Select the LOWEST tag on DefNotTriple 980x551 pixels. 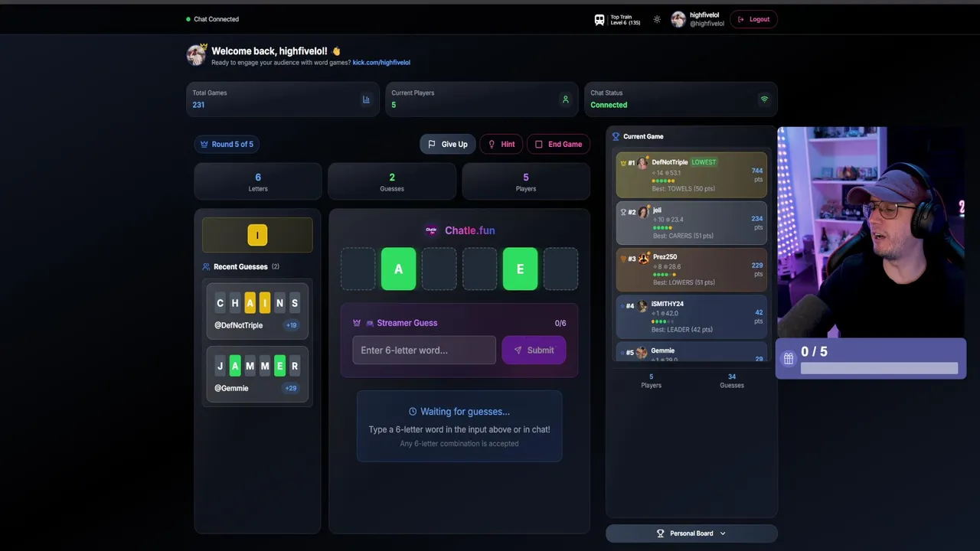click(x=704, y=162)
